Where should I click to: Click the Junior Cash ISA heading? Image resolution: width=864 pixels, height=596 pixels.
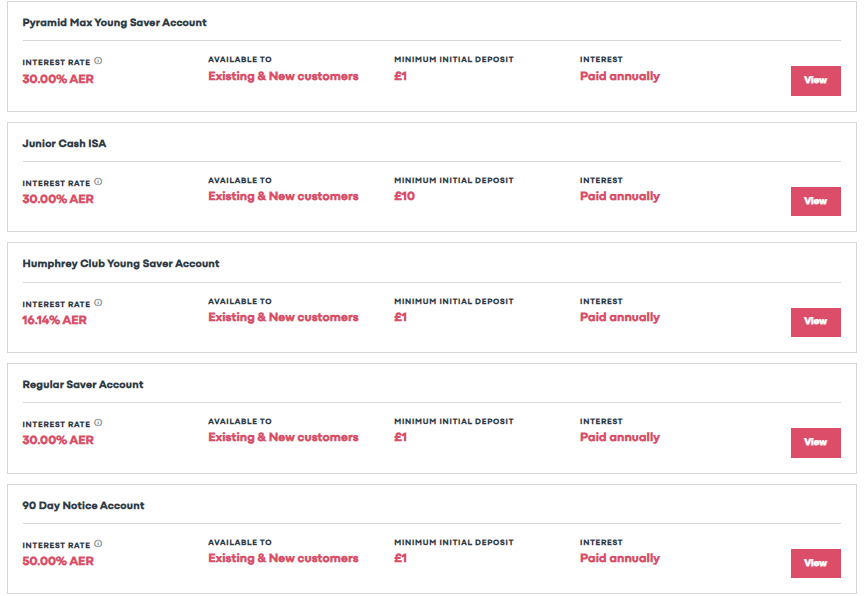click(x=64, y=144)
